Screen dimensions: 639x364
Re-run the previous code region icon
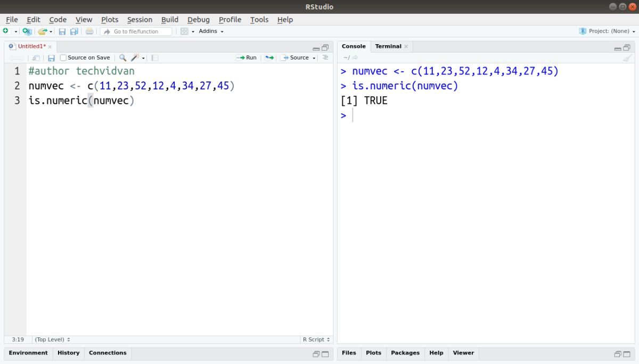269,57
